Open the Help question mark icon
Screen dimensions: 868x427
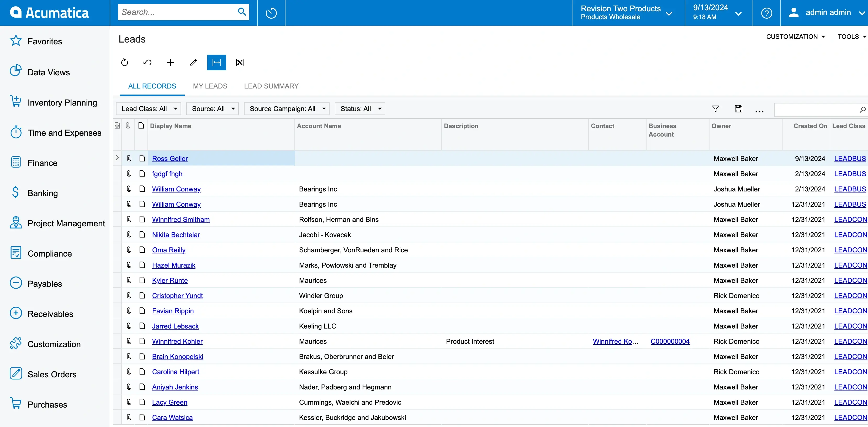[x=766, y=13]
